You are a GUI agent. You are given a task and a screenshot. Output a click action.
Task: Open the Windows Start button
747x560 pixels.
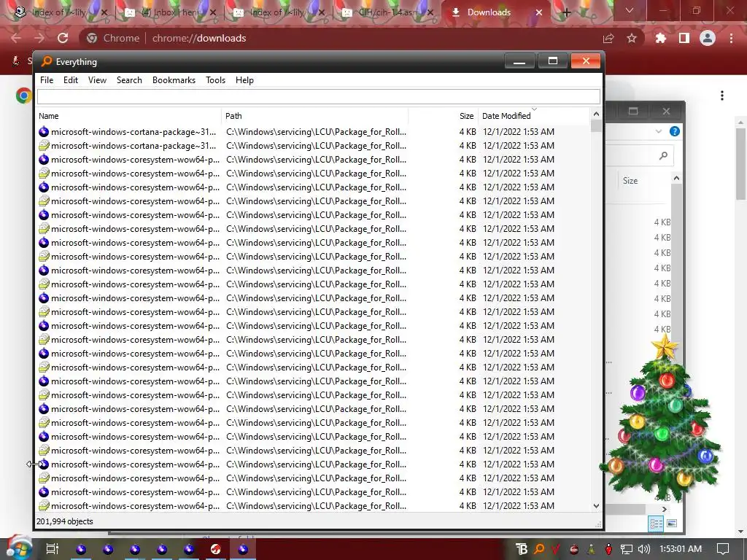coord(18,548)
